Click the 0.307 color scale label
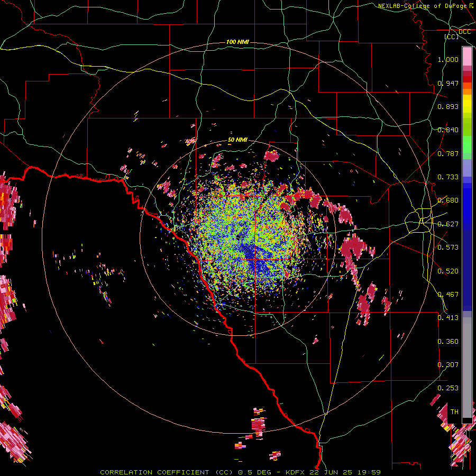 point(448,365)
